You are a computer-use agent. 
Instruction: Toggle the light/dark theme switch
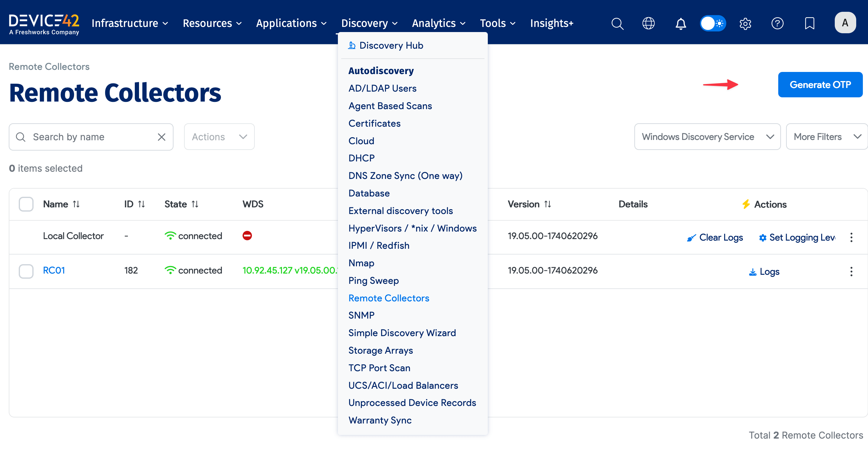tap(713, 24)
